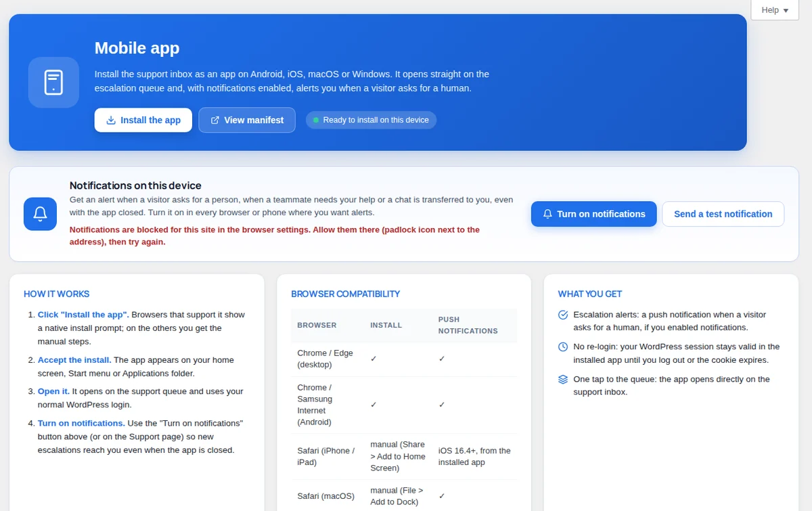Click the 'Turn on notifications.' step text
812x511 pixels.
81,423
